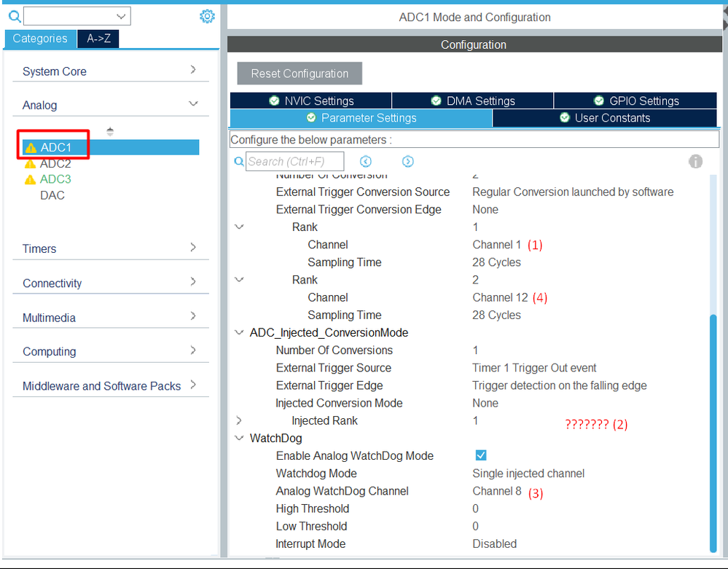Open the GPIO Settings tab
The image size is (728, 569).
tap(635, 101)
